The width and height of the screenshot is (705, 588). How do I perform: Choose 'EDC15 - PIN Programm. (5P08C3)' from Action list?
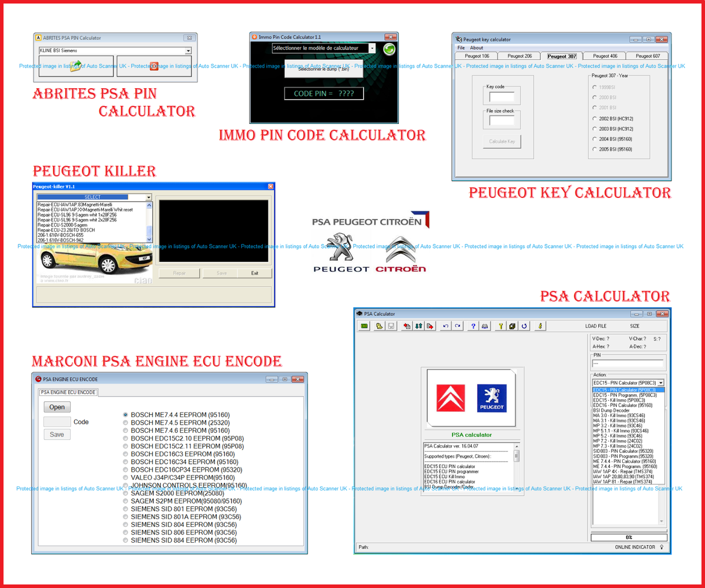[x=628, y=395]
